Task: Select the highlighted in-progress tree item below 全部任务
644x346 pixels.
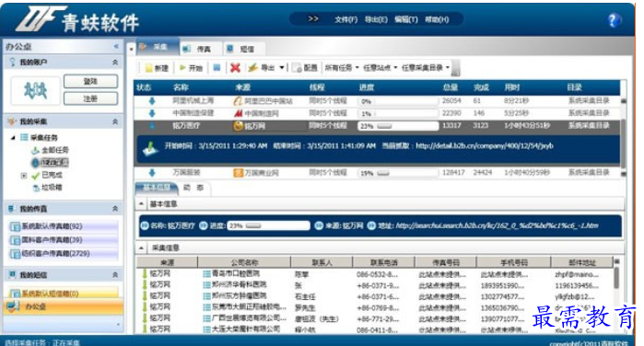Action: [54, 163]
